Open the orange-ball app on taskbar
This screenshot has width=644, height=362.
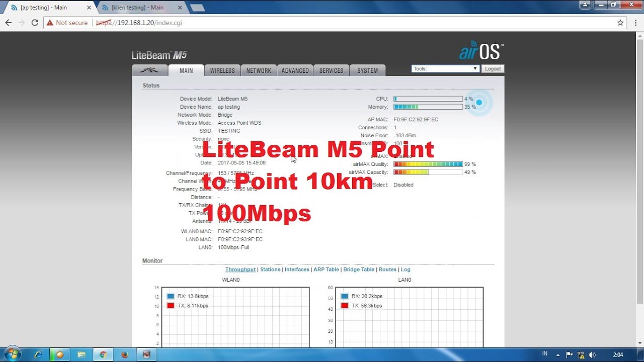[x=60, y=354]
